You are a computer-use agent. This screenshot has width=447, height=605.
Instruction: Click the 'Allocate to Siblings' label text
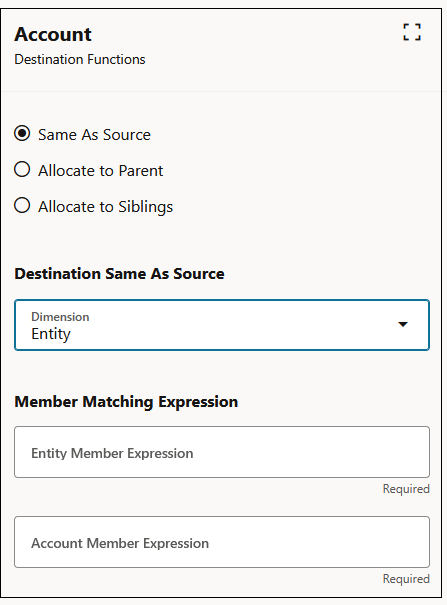coord(105,207)
